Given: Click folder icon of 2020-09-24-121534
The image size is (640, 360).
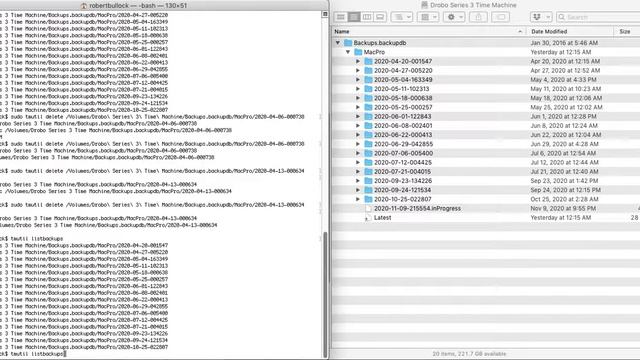Looking at the screenshot, I should click(x=369, y=190).
